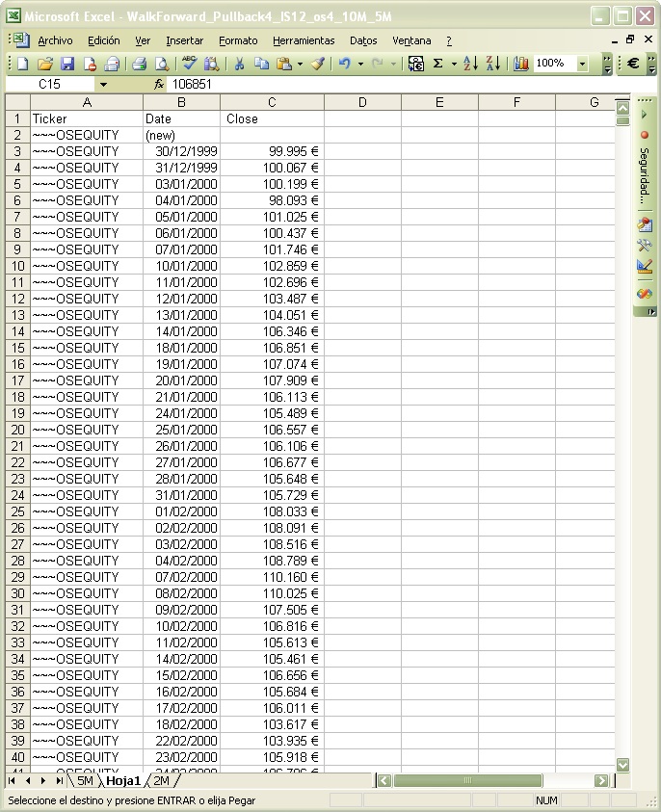Image resolution: width=661 pixels, height=812 pixels.
Task: Open the paste options dropdown arrow
Action: [300, 65]
